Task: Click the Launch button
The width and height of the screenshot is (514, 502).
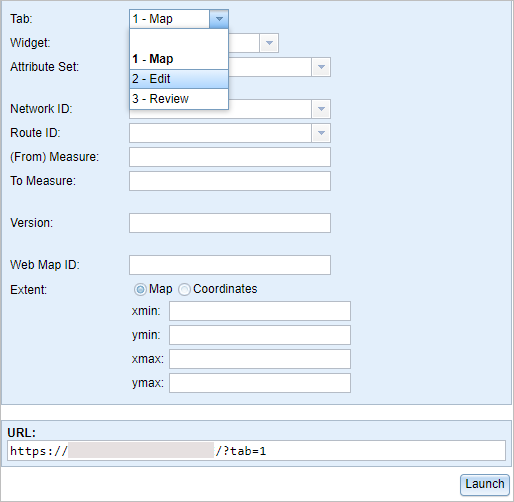Action: pos(485,484)
